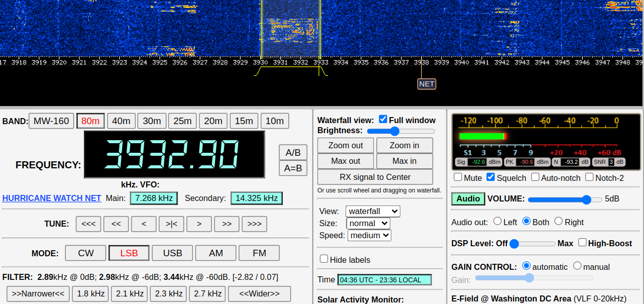
Task: Adjust the VOLUME slider
Action: (565, 199)
